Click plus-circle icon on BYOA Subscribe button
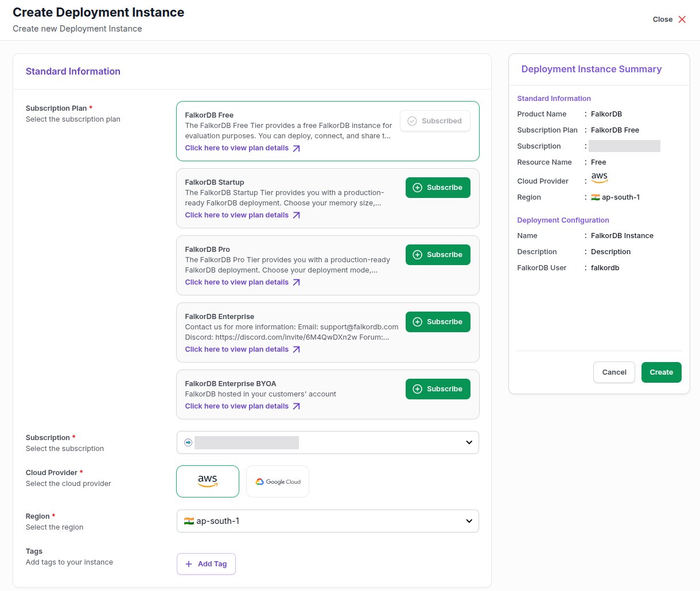The width and height of the screenshot is (700, 591). [x=418, y=389]
